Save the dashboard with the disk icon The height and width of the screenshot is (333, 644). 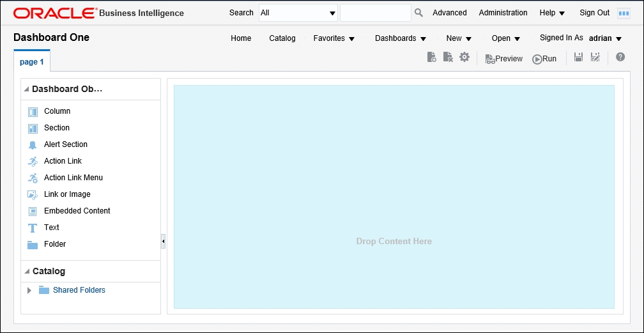coord(578,57)
